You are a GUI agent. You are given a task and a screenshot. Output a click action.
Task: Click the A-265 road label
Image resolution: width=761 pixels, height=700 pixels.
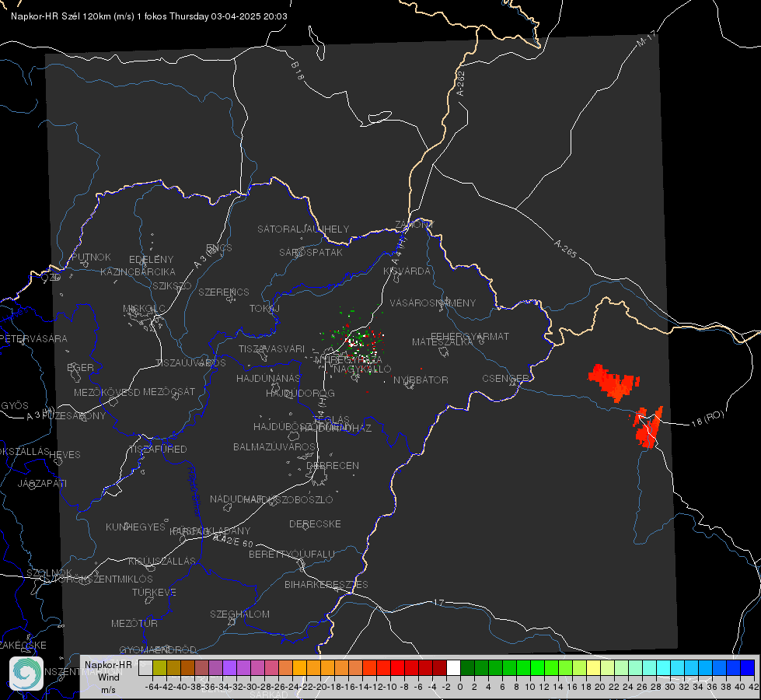(x=565, y=249)
